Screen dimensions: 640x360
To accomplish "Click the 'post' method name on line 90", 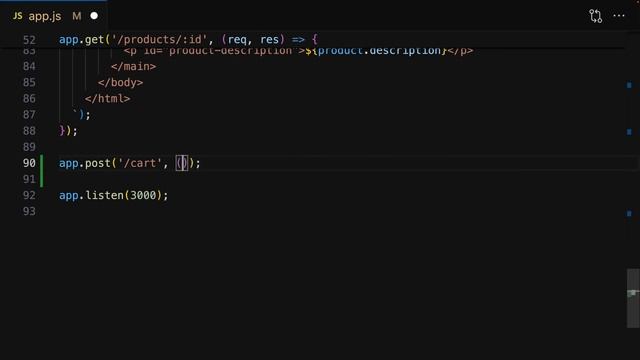I will coord(98,163).
